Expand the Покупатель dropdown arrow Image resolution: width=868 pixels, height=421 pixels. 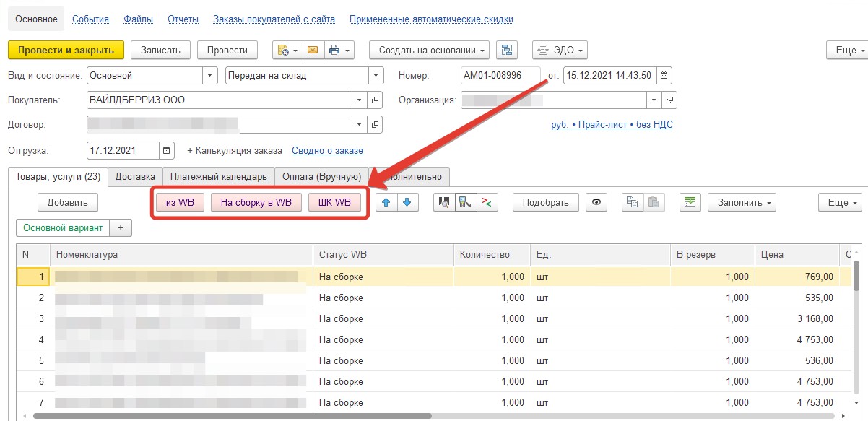pos(360,100)
